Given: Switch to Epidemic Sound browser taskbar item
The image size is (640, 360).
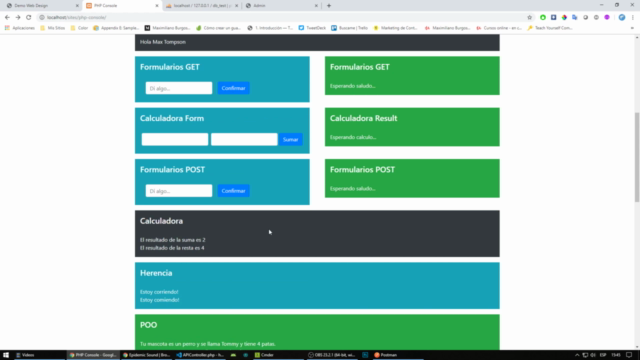Looking at the screenshot, I should point(146,355).
